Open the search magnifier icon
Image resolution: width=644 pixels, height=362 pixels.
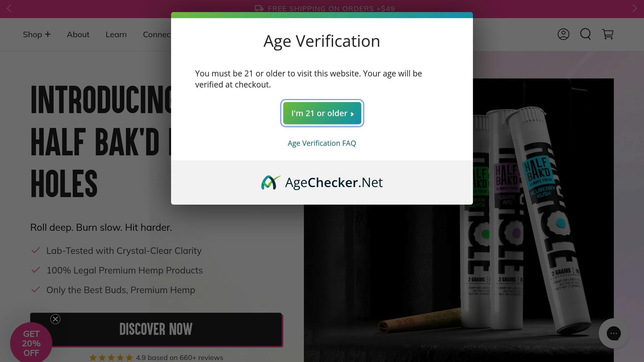tap(586, 34)
